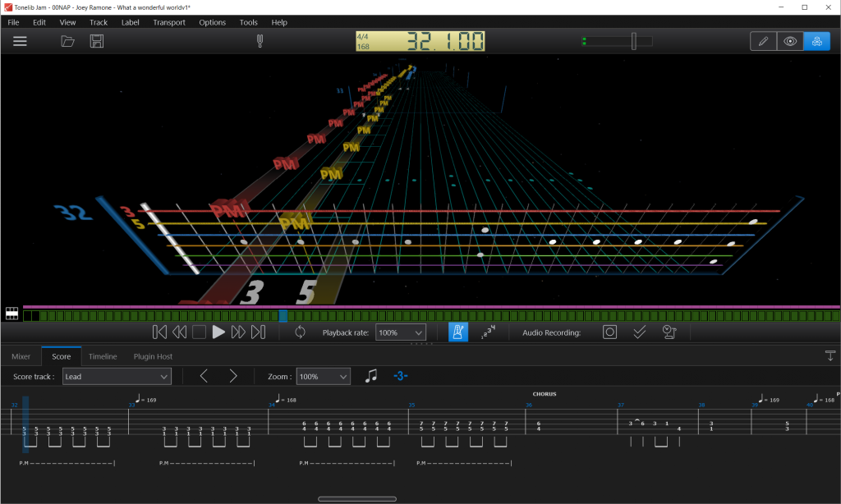The width and height of the screenshot is (841, 504).
Task: Open the Zoom percentage dropdown
Action: coord(323,376)
